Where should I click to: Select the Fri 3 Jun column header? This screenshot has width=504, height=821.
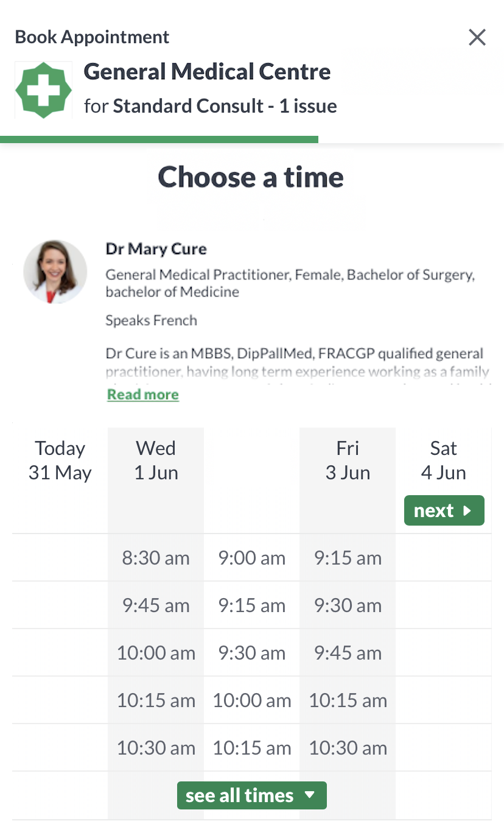click(348, 460)
